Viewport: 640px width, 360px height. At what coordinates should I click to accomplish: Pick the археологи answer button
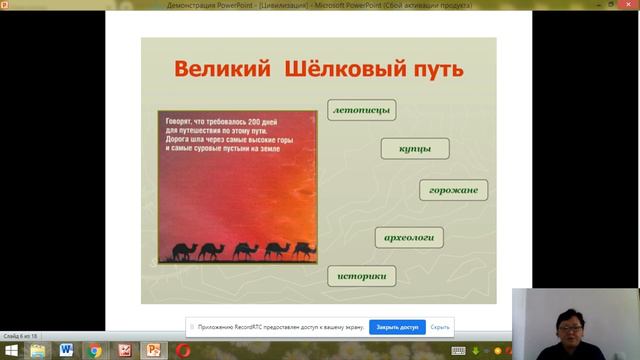pyautogui.click(x=409, y=238)
